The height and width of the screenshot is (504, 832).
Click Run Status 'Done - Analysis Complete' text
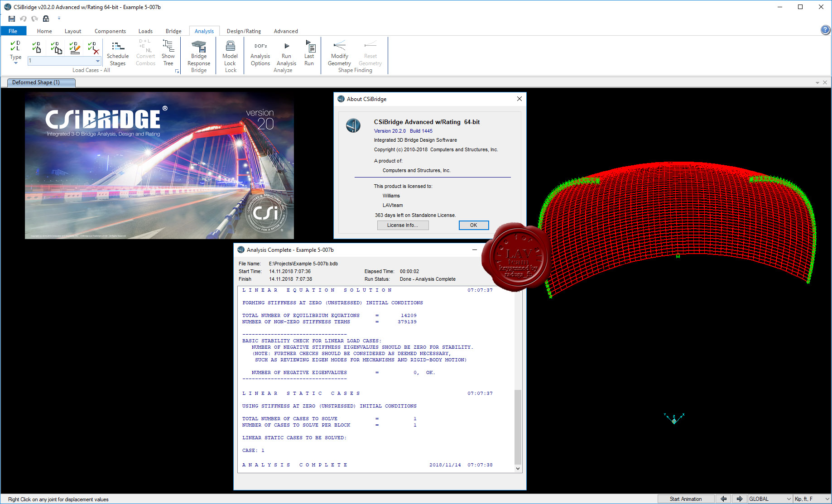[x=428, y=279]
